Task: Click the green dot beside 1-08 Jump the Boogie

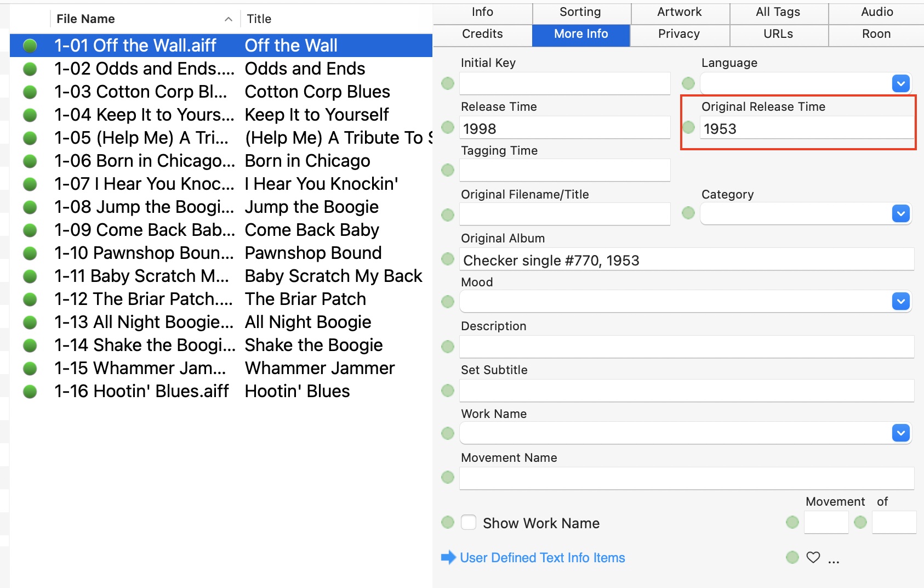Action: point(30,207)
